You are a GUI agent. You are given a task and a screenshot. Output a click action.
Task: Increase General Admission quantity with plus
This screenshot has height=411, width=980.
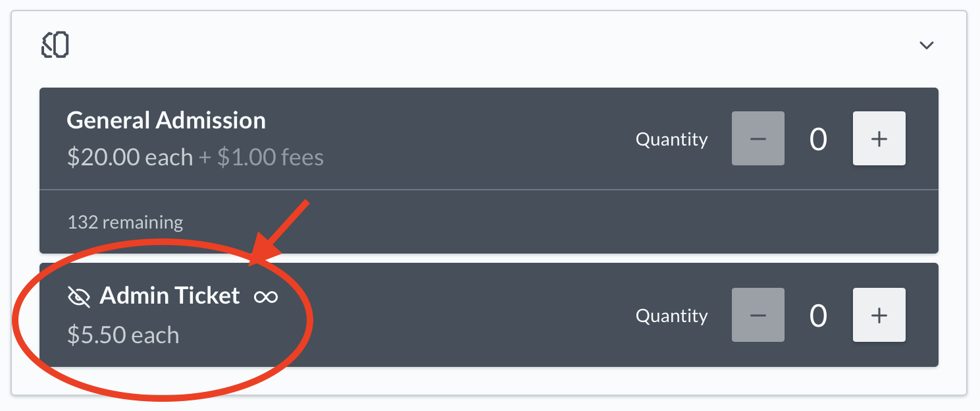pyautogui.click(x=879, y=138)
